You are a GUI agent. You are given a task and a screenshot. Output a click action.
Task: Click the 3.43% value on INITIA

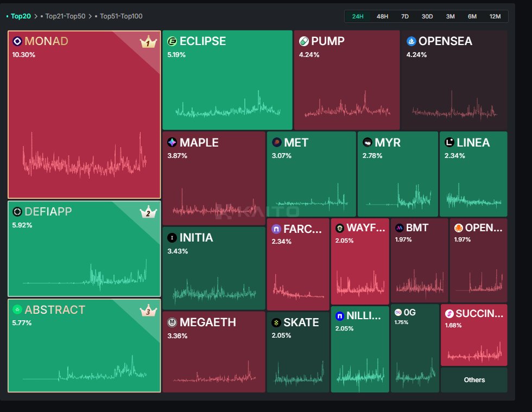point(178,251)
